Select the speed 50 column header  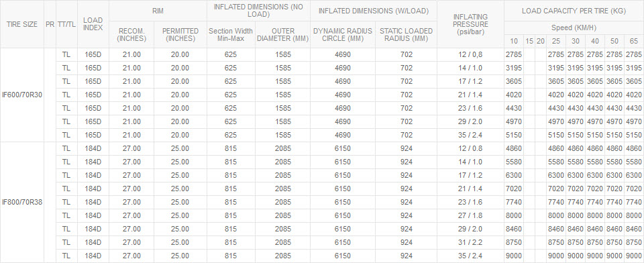[614, 42]
